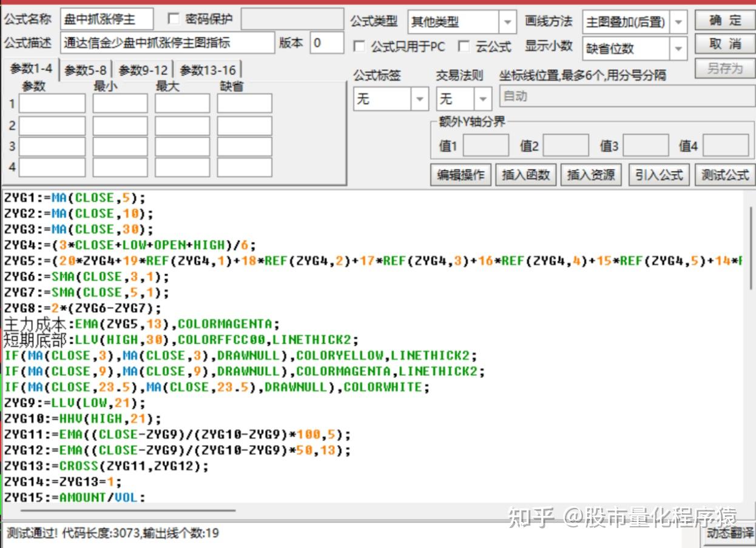756x548 pixels.
Task: Click row 2 最大 field
Action: pos(182,125)
